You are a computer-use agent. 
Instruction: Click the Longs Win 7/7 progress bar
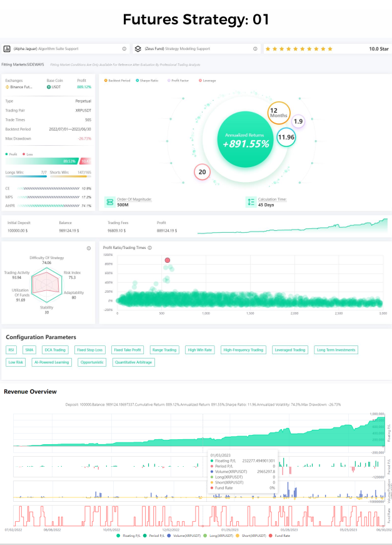26,176
